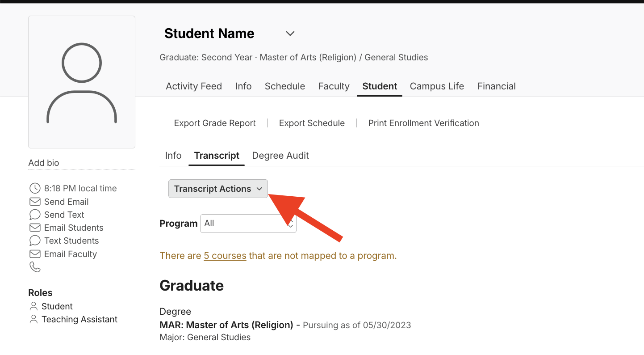Select the Activity Feed tab

coord(194,86)
